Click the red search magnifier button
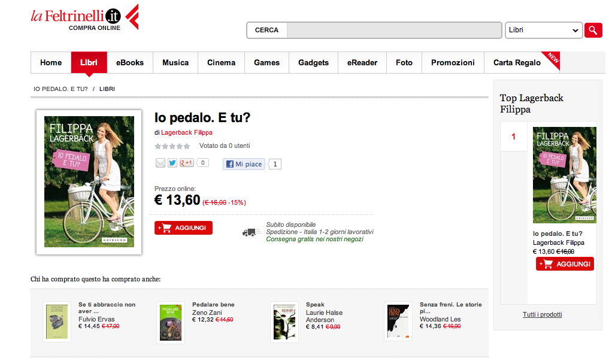615x364 pixels. [x=593, y=30]
